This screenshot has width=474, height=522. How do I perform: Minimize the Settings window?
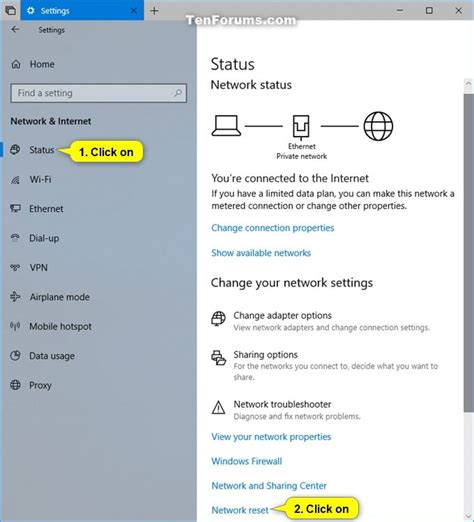click(400, 11)
